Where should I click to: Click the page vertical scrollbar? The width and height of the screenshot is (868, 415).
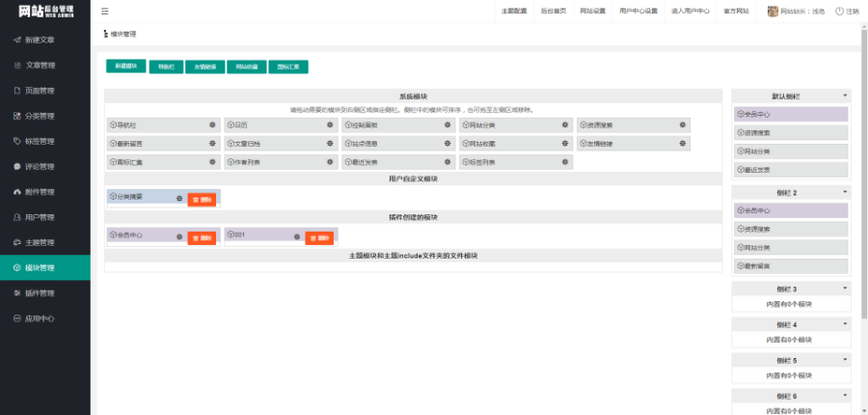click(863, 193)
